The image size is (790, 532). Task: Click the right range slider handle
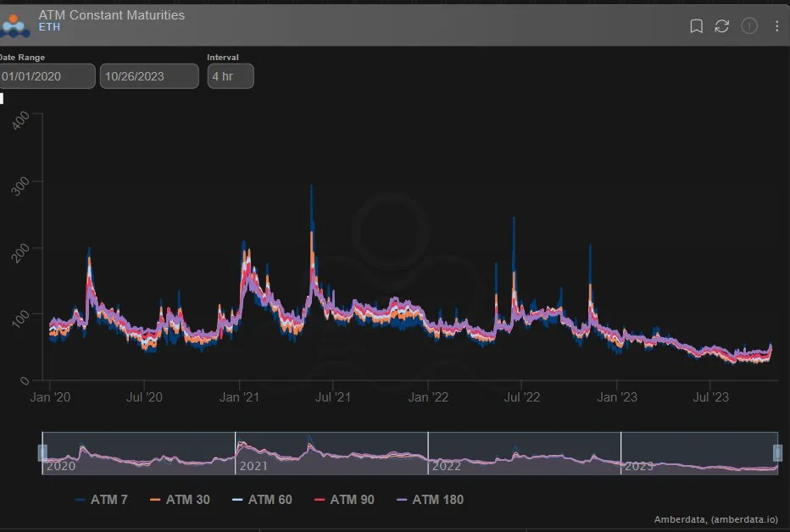[777, 453]
